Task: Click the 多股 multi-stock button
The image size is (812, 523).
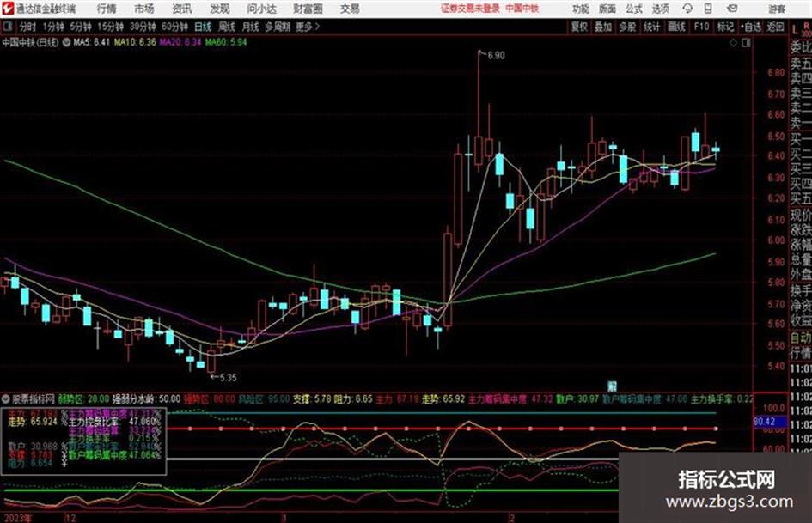Action: 627,27
